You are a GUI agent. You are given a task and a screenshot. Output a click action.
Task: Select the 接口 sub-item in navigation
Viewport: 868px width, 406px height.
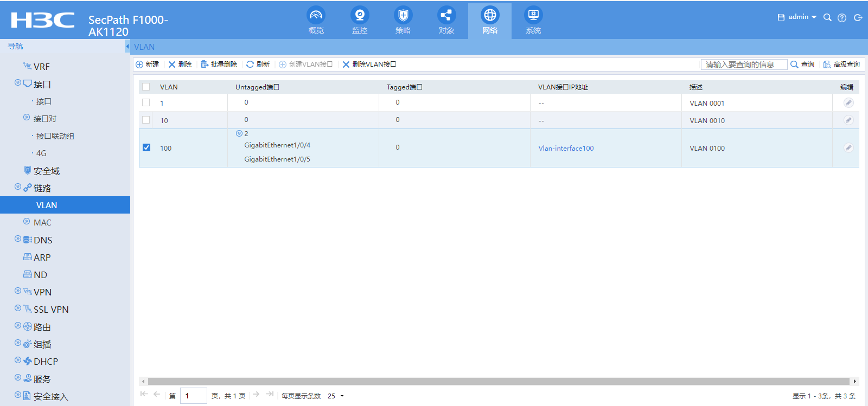[x=44, y=101]
